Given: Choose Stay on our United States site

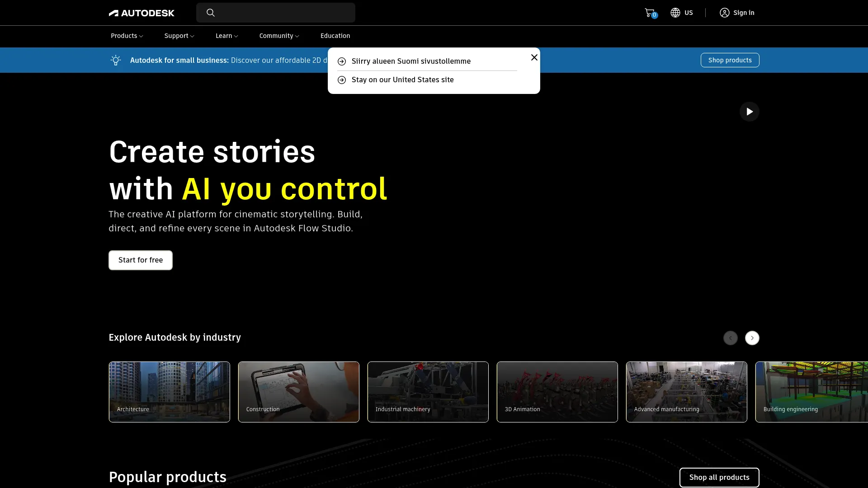Looking at the screenshot, I should coord(402,80).
